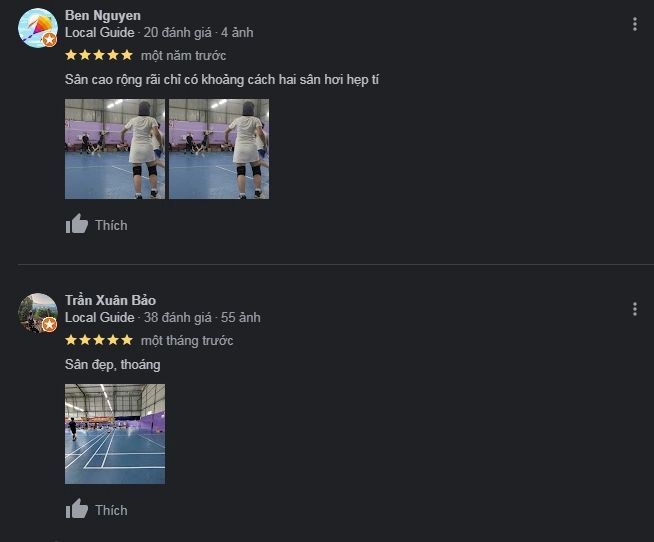Click 'Local Guide · 38 đánh giá · 55 ảnh' text
Viewport: 654px width, 542px height.
[x=163, y=318]
